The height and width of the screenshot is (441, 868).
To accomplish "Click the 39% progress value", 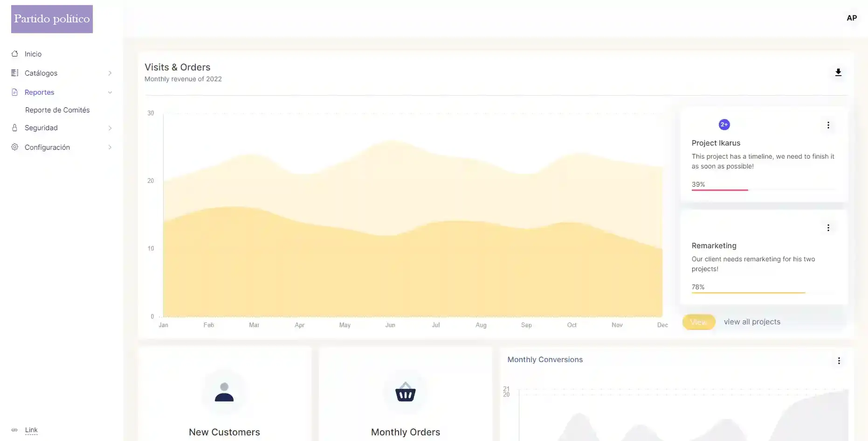I will (698, 184).
